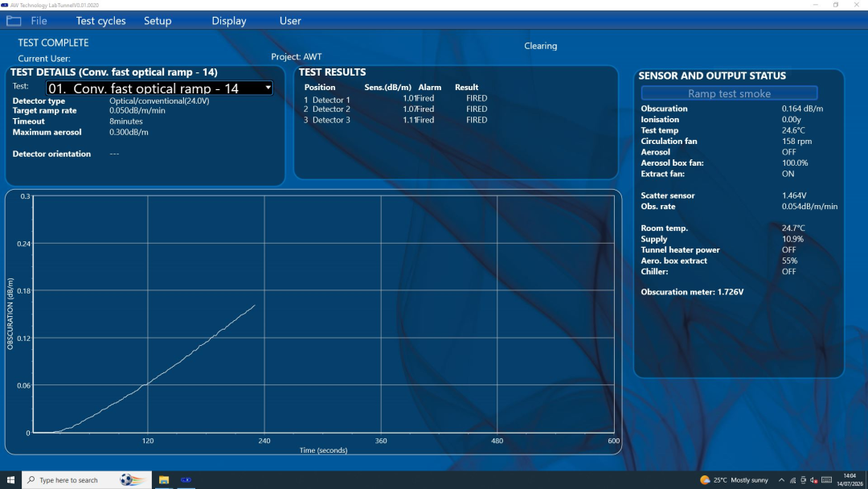Click the Circulation fan 158 rpm value

coord(796,142)
